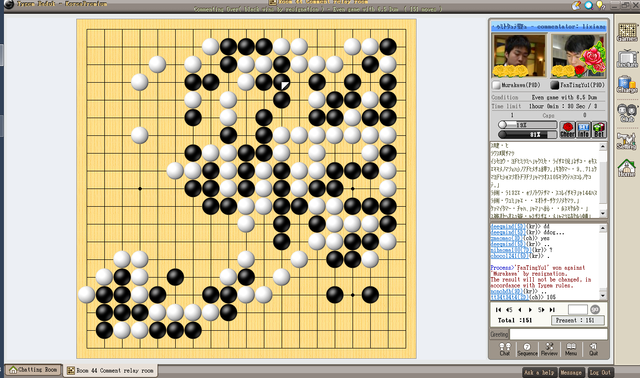
Task: Open the Info button beside Cheer
Action: [x=583, y=130]
